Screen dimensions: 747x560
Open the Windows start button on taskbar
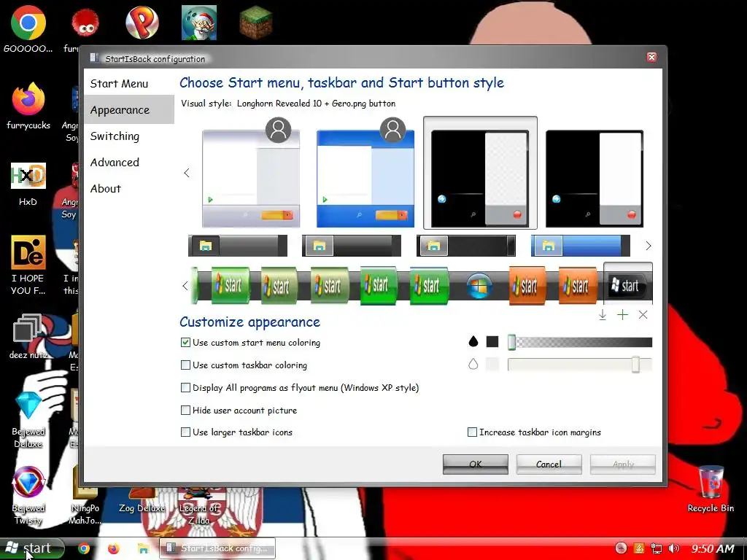coord(31,548)
